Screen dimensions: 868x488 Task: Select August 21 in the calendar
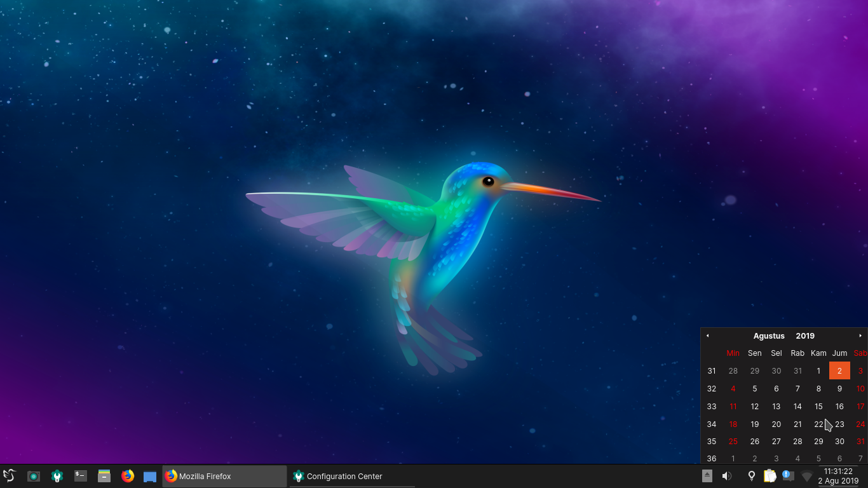click(797, 424)
